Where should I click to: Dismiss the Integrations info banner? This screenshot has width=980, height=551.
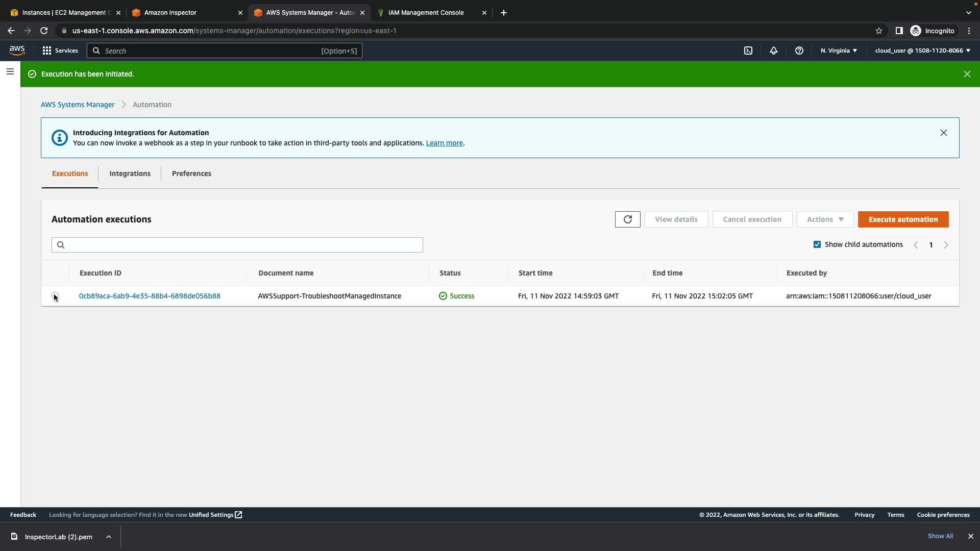943,133
